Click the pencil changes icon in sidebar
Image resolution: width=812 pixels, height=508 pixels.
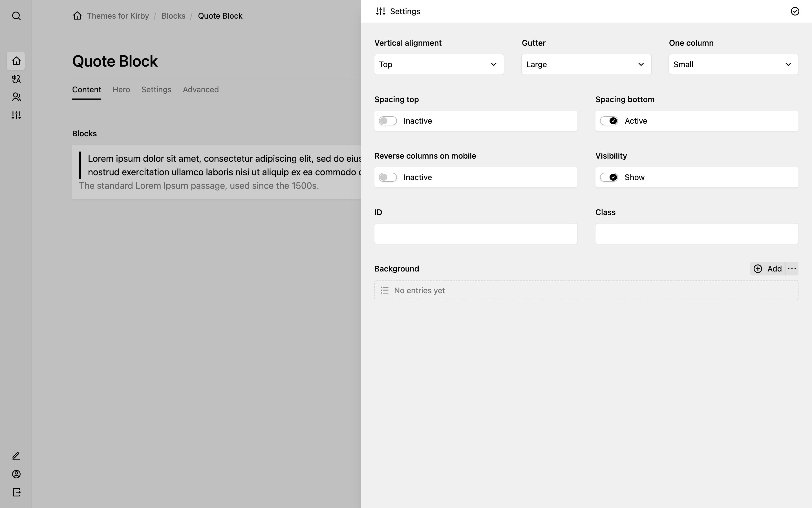16,456
